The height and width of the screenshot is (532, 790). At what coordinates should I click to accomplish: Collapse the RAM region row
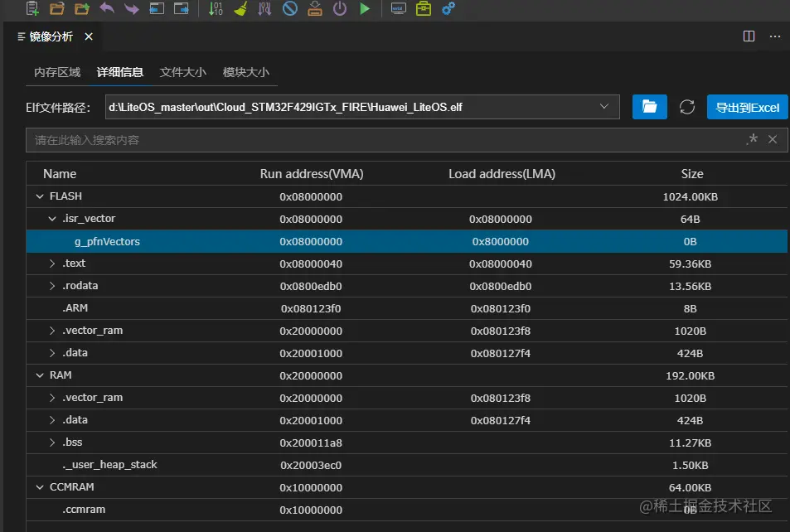pos(40,375)
